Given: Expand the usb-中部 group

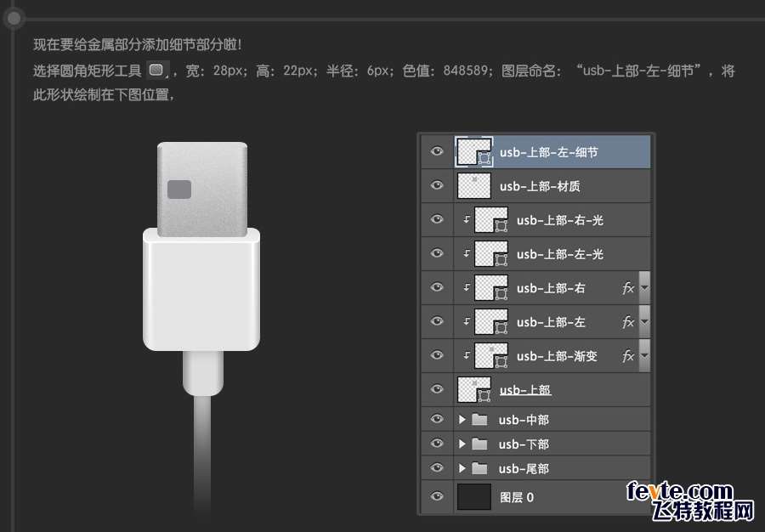Looking at the screenshot, I should coord(462,419).
